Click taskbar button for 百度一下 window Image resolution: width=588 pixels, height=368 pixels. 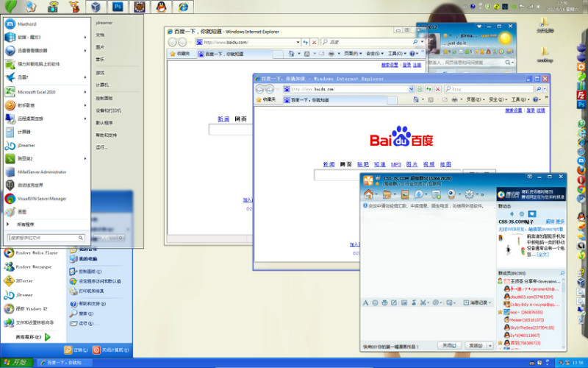(65, 363)
